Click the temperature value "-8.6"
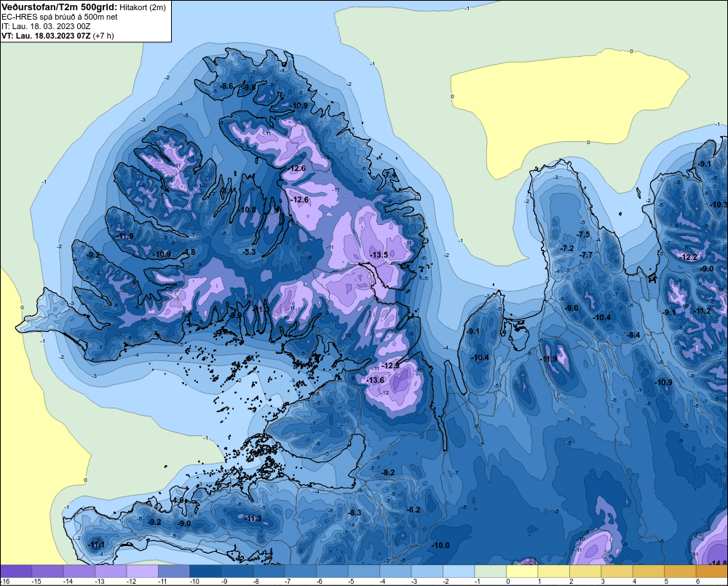728x586 pixels. click(226, 87)
